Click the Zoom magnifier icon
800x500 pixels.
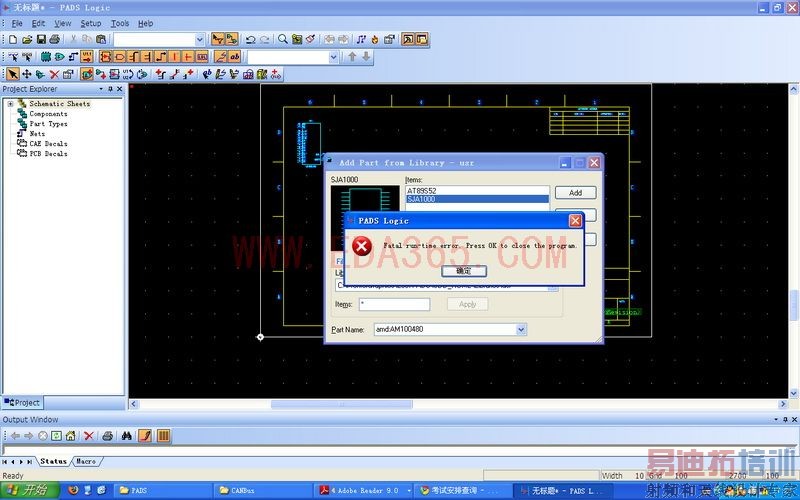284,39
